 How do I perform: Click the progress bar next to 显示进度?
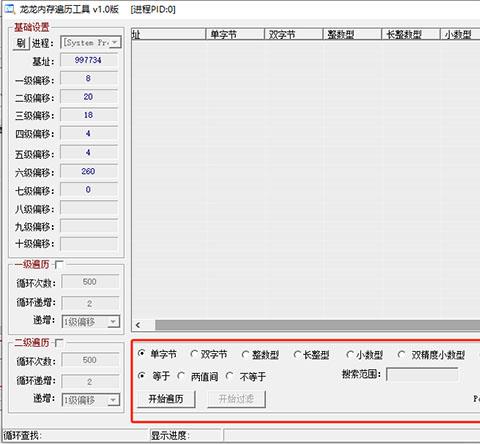352,435
